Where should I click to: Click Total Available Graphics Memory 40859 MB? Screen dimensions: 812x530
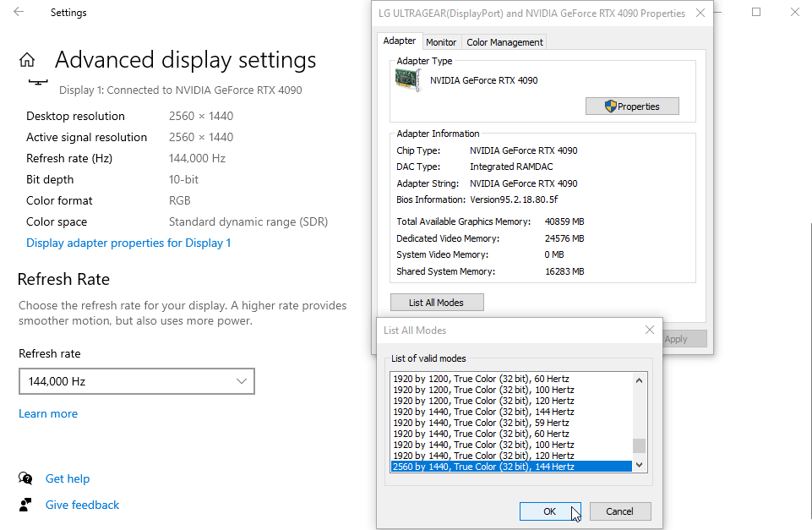[x=564, y=221]
